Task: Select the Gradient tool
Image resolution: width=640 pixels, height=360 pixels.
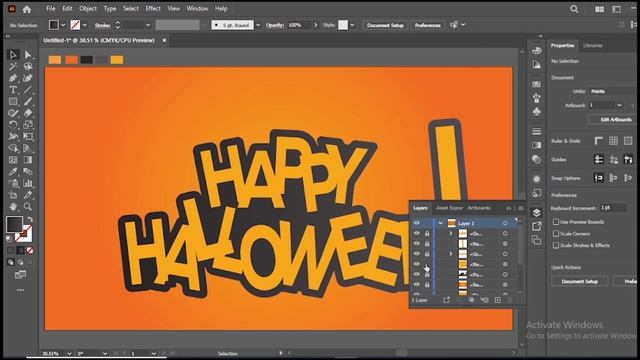Action: (28, 160)
